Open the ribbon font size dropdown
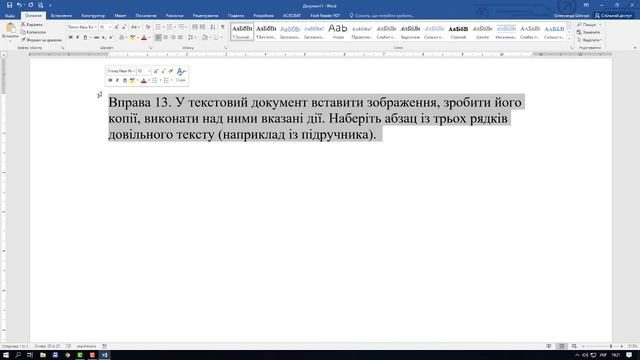640x360 pixels. pos(110,27)
